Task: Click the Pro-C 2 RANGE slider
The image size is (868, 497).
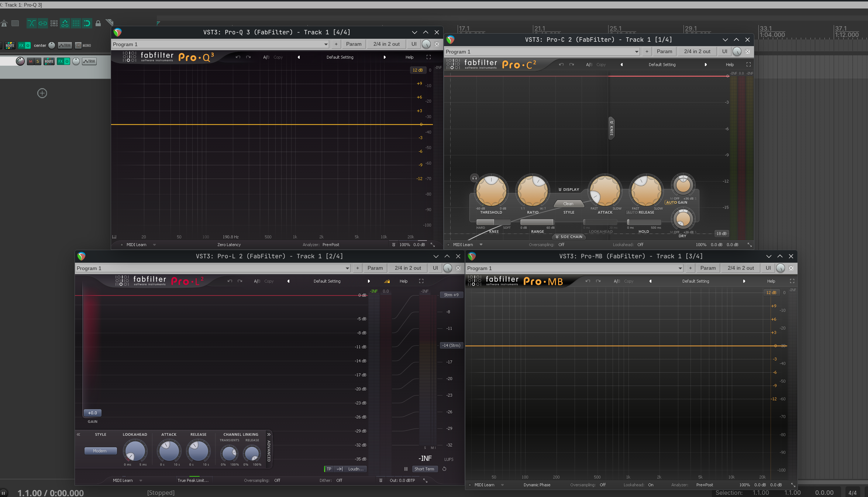Action: (x=537, y=222)
